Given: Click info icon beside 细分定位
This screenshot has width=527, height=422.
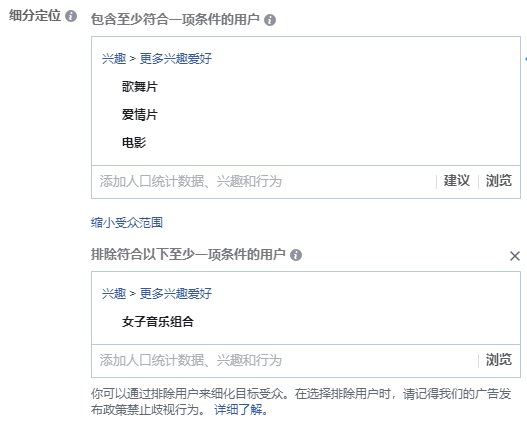Looking at the screenshot, I should pos(71,16).
